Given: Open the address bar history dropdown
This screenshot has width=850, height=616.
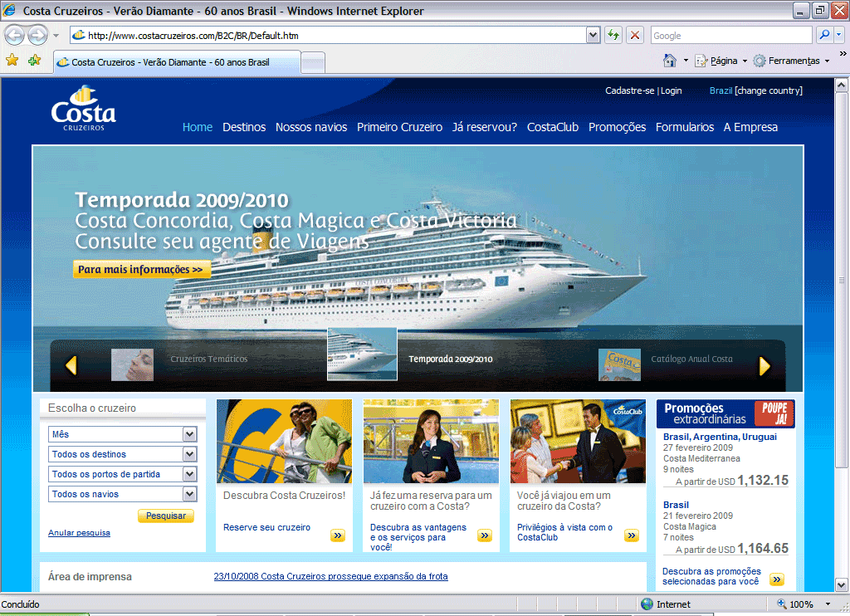Looking at the screenshot, I should pos(593,35).
